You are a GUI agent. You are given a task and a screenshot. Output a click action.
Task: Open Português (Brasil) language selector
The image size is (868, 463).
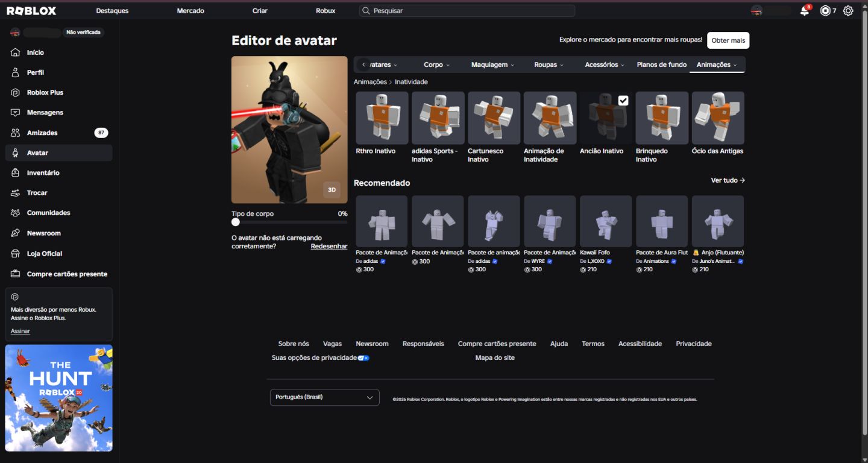coord(324,397)
